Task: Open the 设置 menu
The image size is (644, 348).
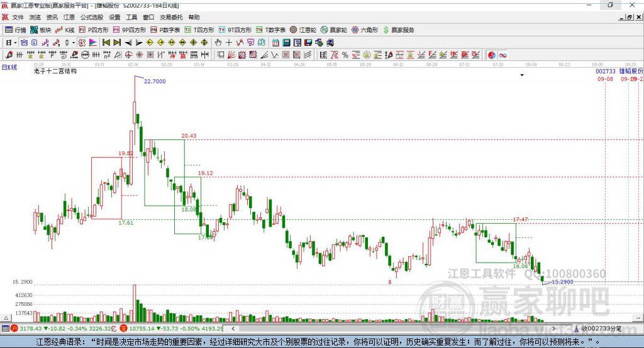Action: pos(114,17)
